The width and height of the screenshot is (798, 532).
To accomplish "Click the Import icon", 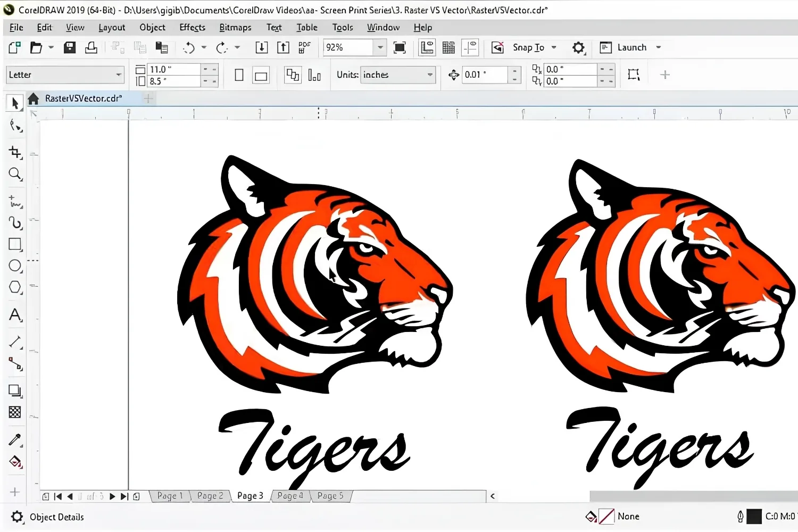I will pyautogui.click(x=261, y=48).
